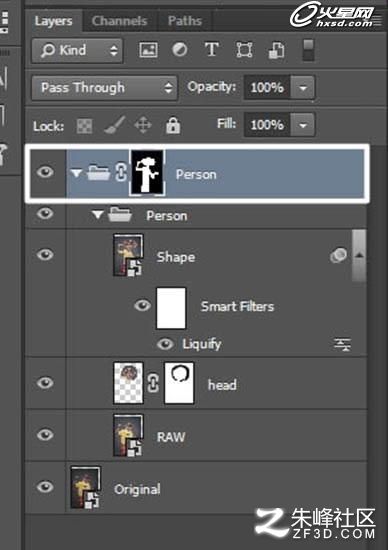Toggle the layer filter on/off switch

(308, 50)
